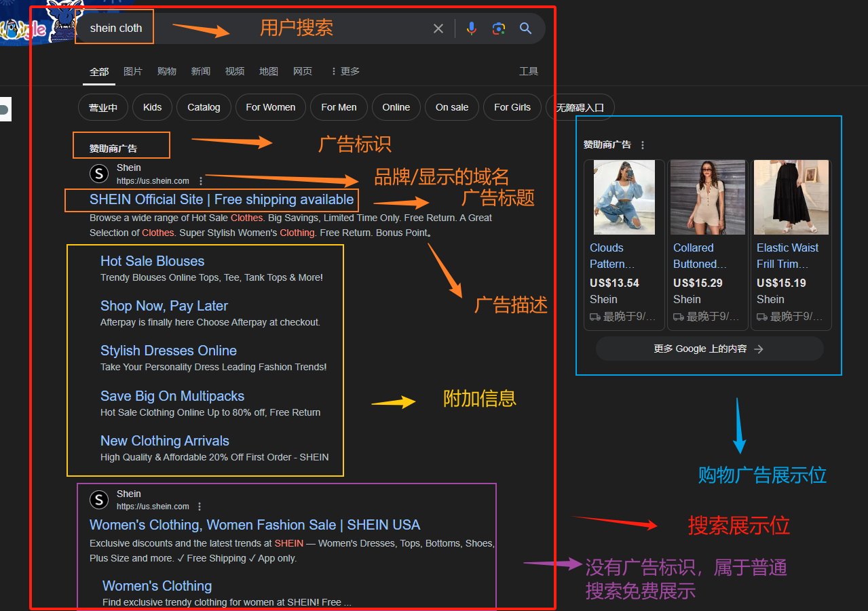Open Women's Clothing, Women Fashion Sale result

click(x=254, y=525)
